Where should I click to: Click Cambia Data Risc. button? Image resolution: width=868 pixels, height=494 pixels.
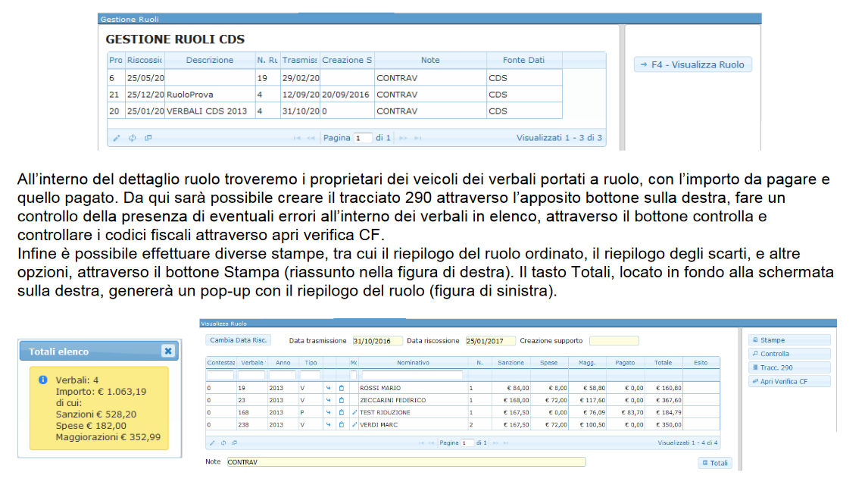pyautogui.click(x=238, y=341)
